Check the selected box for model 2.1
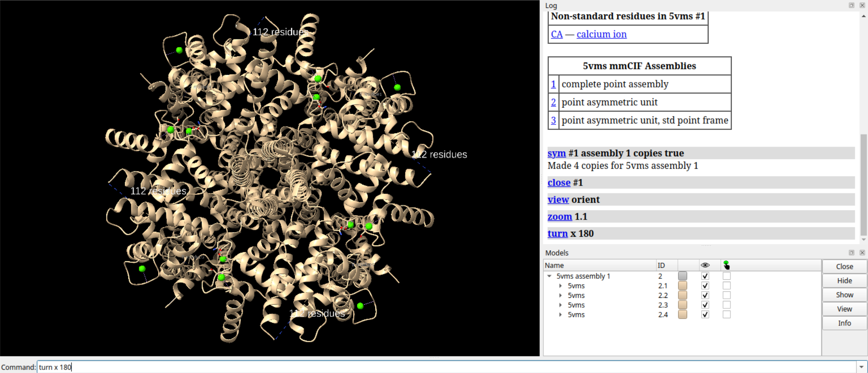Screen dimensions: 868x373 [x=726, y=286]
